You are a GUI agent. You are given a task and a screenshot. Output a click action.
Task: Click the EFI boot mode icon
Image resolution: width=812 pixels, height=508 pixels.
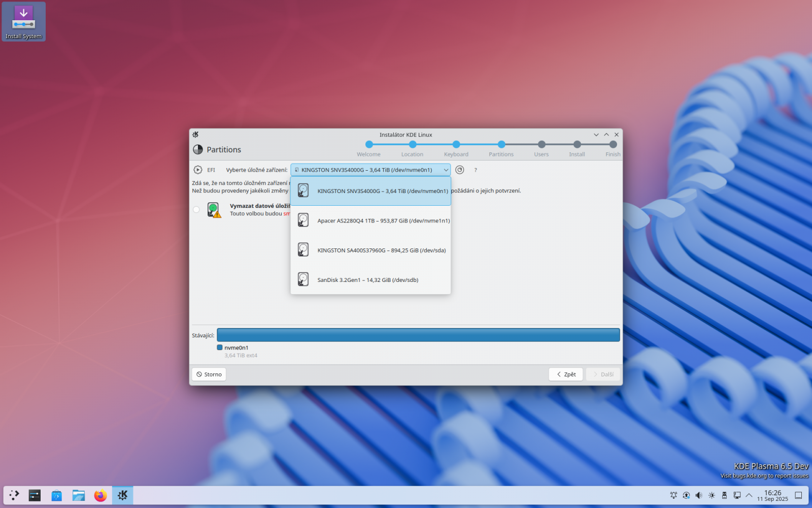pyautogui.click(x=198, y=170)
